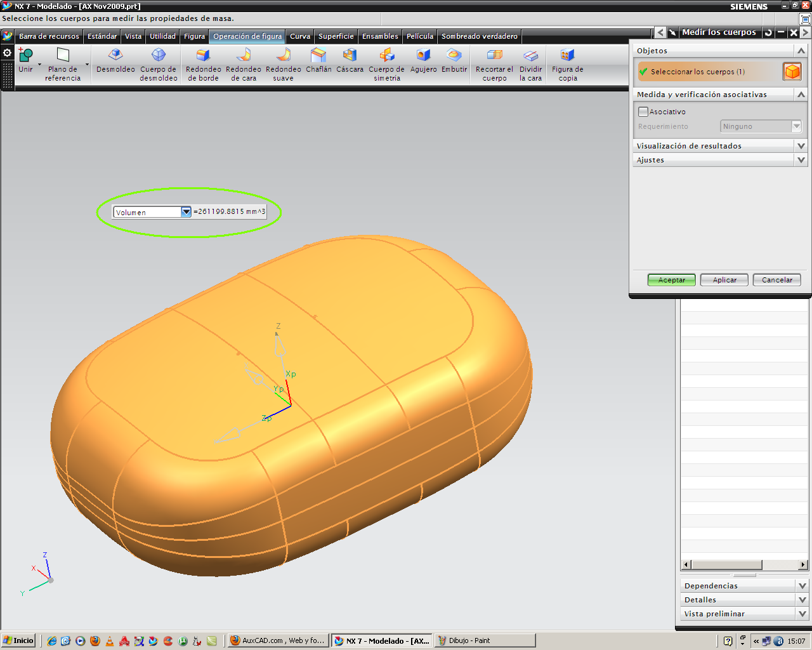This screenshot has width=812, height=650.
Task: Select the Chaflán tool
Action: click(x=318, y=61)
